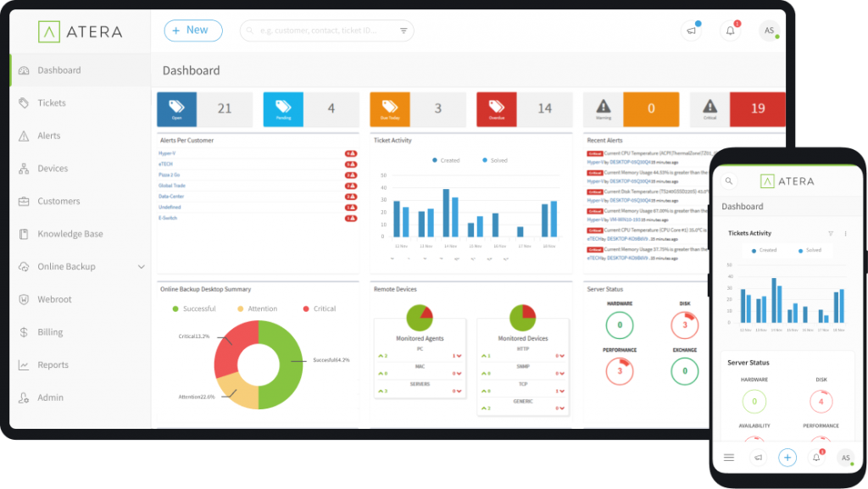Click the Warning triangle alerts tile
Image resolution: width=868 pixels, height=489 pixels.
coord(604,109)
